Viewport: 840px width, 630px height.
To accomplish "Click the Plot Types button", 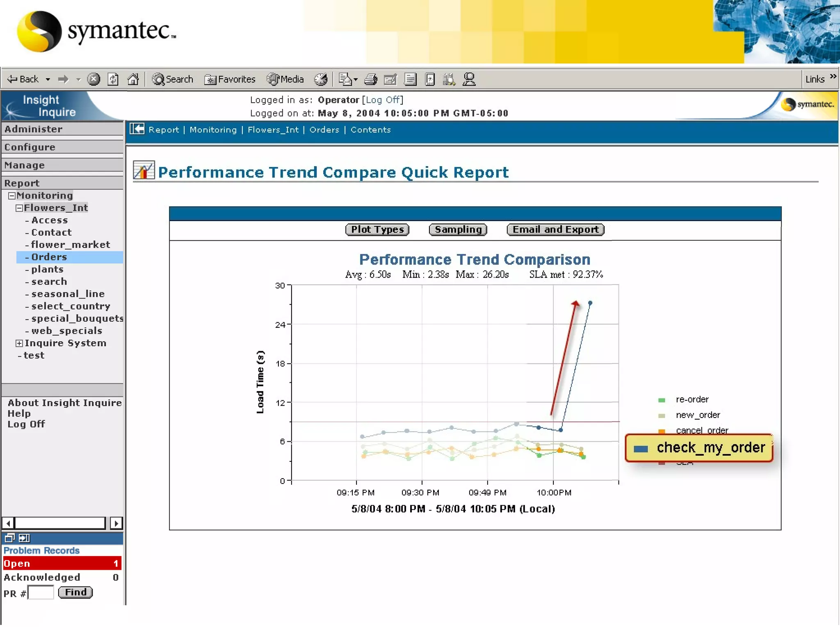I will point(377,230).
